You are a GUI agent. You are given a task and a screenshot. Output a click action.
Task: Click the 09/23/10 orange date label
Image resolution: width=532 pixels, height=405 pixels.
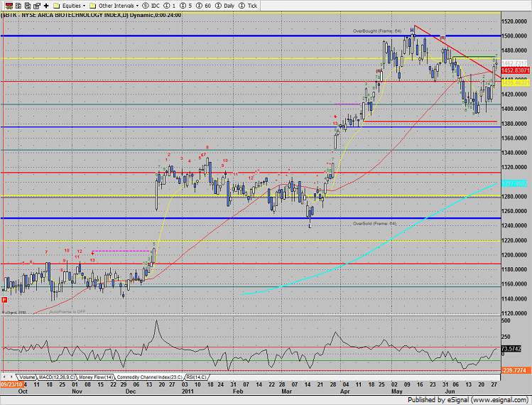tap(11, 384)
